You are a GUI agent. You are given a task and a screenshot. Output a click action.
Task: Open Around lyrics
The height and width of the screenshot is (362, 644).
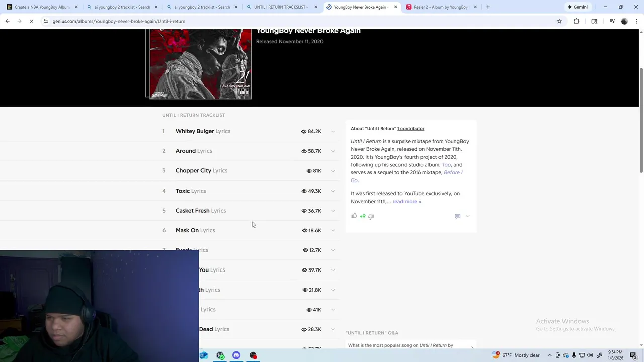click(x=194, y=151)
